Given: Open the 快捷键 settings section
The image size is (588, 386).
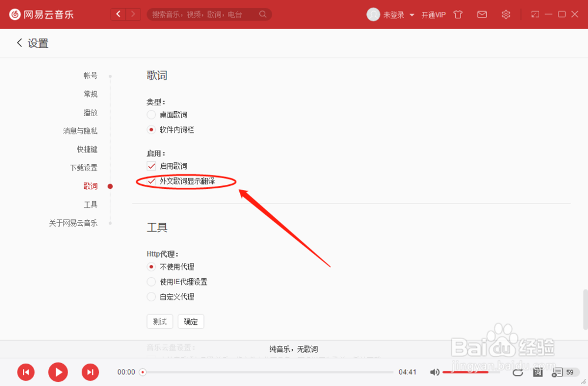Looking at the screenshot, I should 87,149.
